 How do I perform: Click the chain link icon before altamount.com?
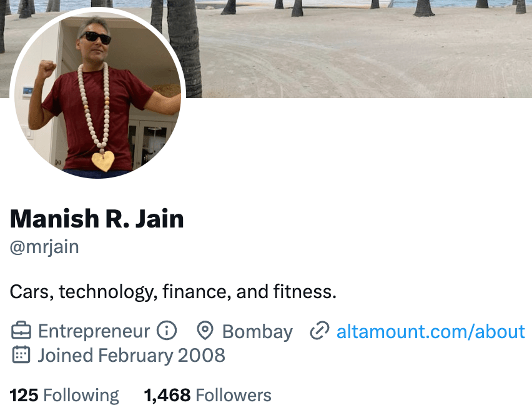pos(319,331)
